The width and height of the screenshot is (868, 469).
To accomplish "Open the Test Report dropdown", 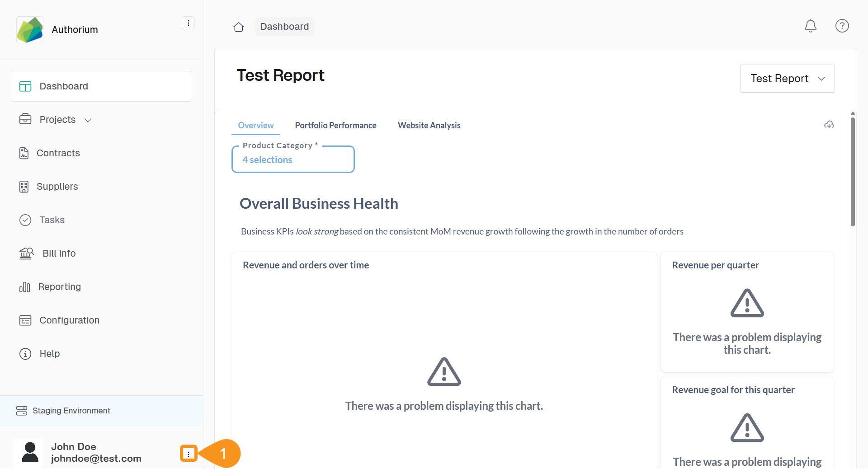I will pyautogui.click(x=787, y=79).
